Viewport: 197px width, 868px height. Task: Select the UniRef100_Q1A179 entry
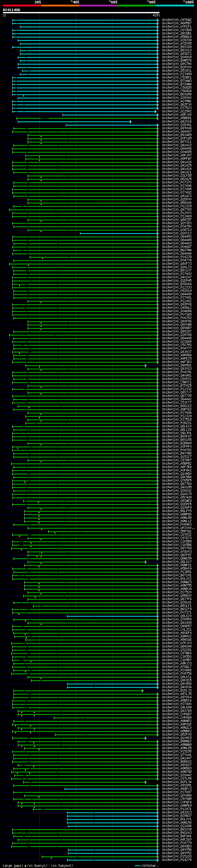coord(177,494)
